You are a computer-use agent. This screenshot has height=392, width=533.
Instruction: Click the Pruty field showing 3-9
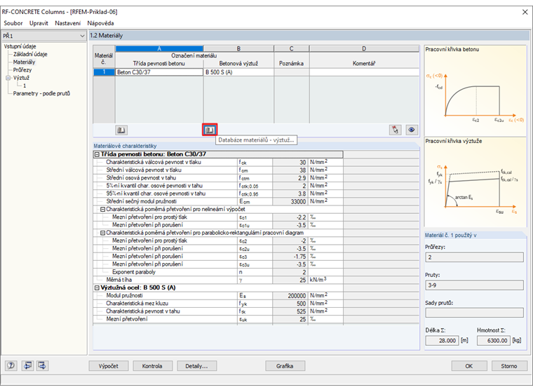474,285
